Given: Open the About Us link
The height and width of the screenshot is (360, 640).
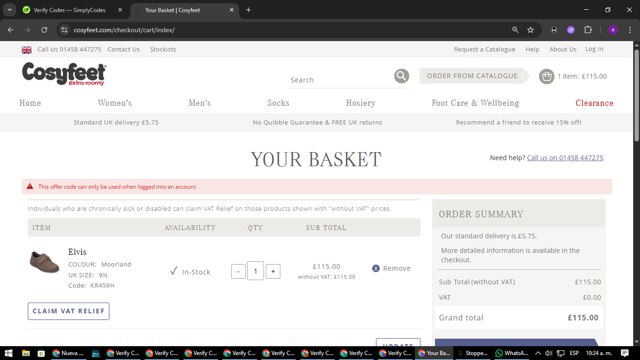Looking at the screenshot, I should (563, 49).
